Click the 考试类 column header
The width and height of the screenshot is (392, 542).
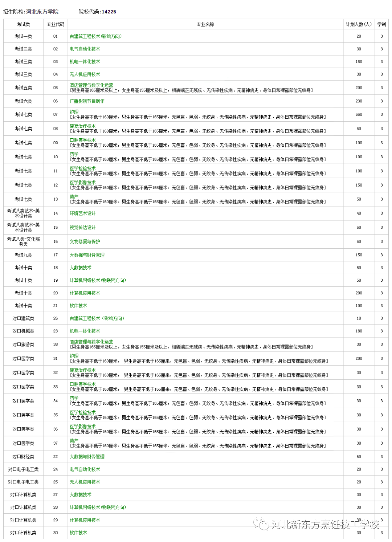pos(23,25)
